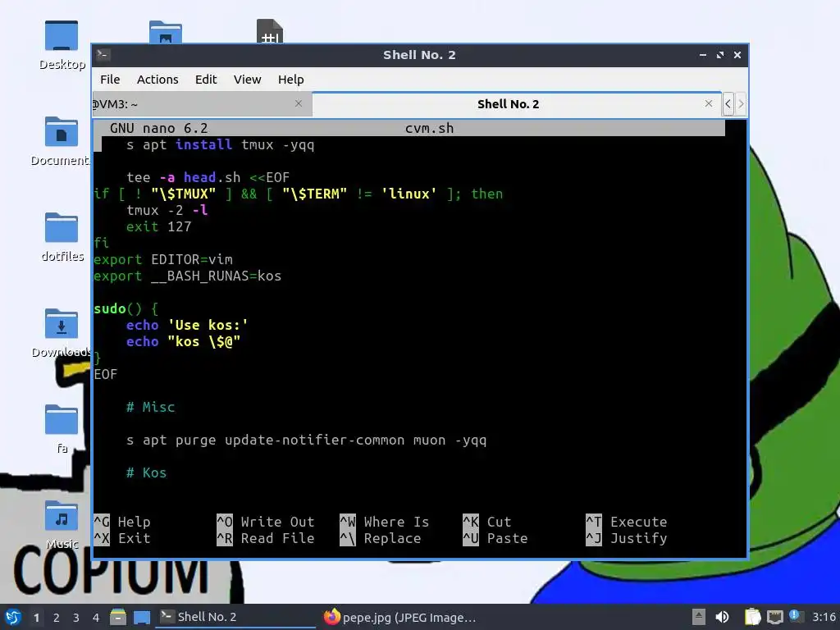Click 'GNU nano 6.2' header text
Screen dimensions: 840x630
tap(158, 128)
